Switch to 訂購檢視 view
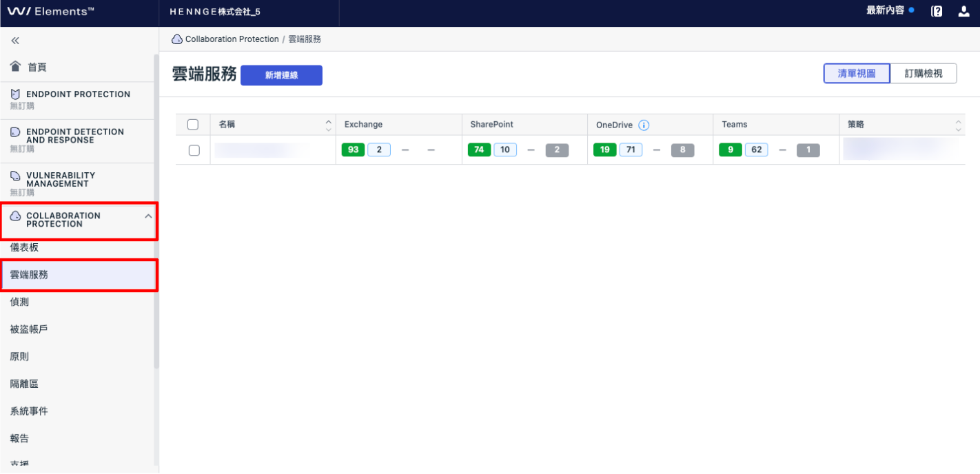 923,73
